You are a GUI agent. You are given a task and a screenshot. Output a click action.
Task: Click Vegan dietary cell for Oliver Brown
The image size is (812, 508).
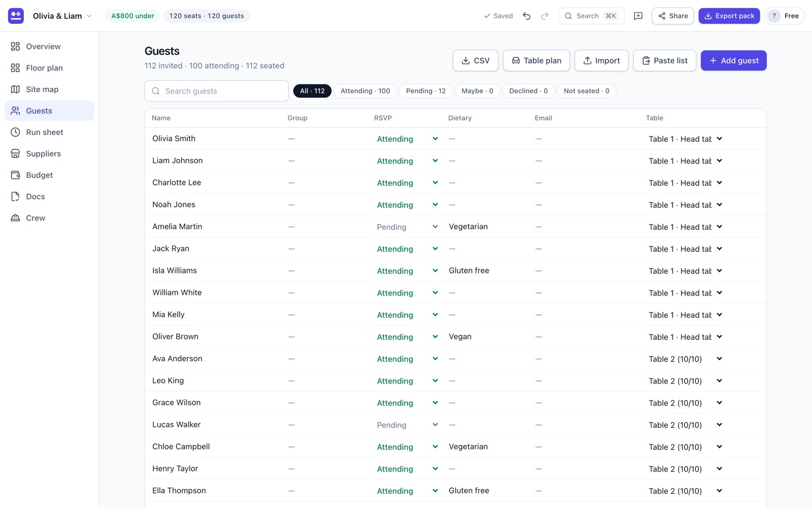(x=460, y=336)
